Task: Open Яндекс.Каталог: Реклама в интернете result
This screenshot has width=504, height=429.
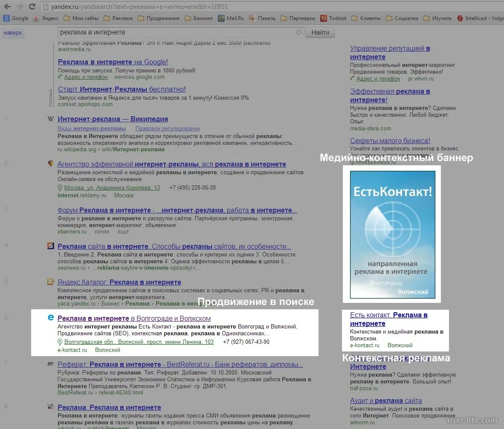Action: (119, 282)
